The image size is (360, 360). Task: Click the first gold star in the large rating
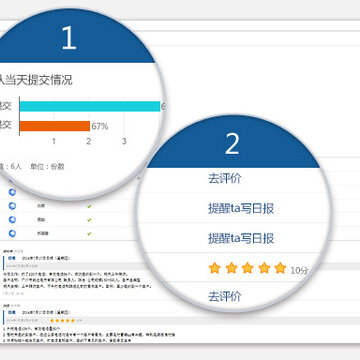(x=215, y=268)
